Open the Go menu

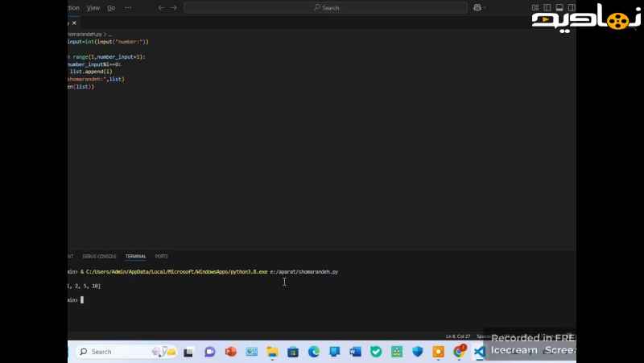point(111,8)
